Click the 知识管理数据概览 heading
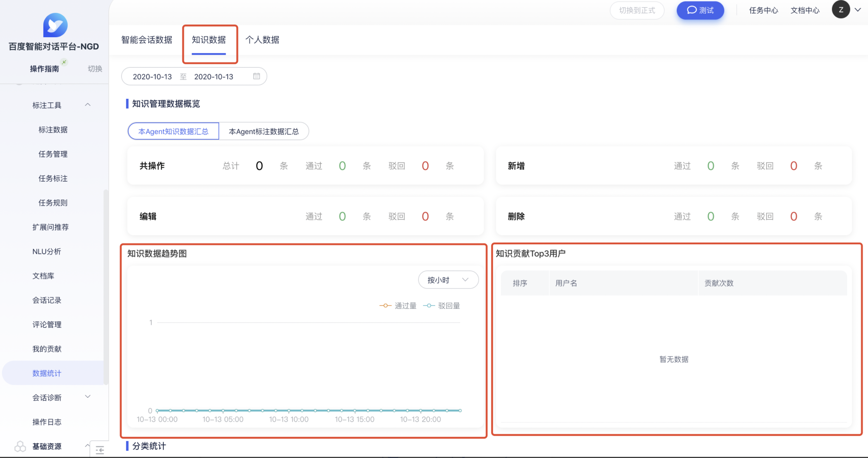This screenshot has width=868, height=458. 166,104
